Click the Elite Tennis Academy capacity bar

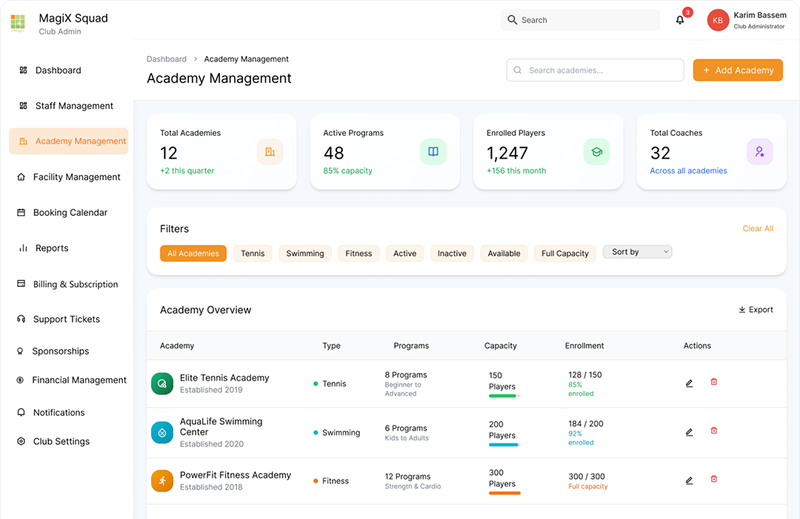pos(504,396)
